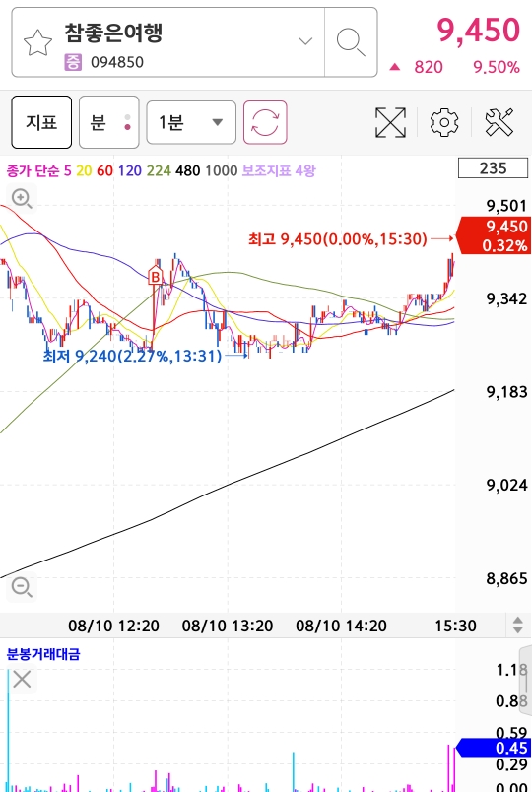Open the 1분 interval dropdown
This screenshot has height=792, width=532.
[191, 122]
